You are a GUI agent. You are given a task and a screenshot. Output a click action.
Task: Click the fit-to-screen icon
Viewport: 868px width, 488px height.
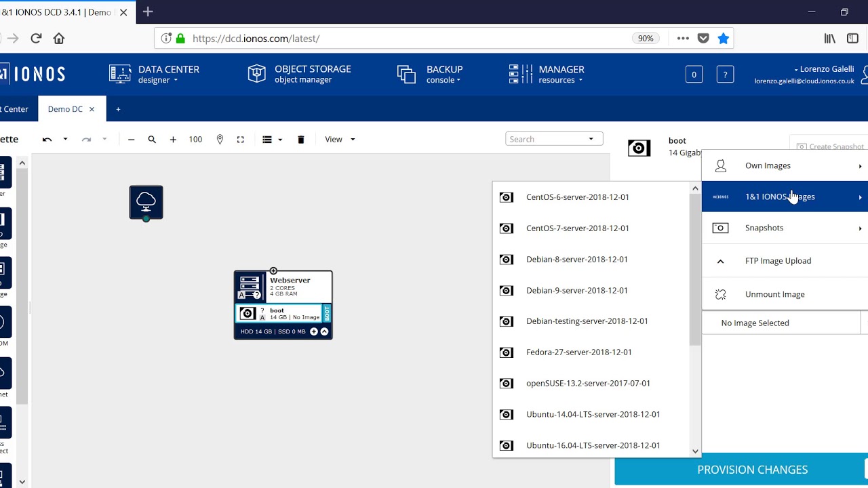(x=240, y=140)
